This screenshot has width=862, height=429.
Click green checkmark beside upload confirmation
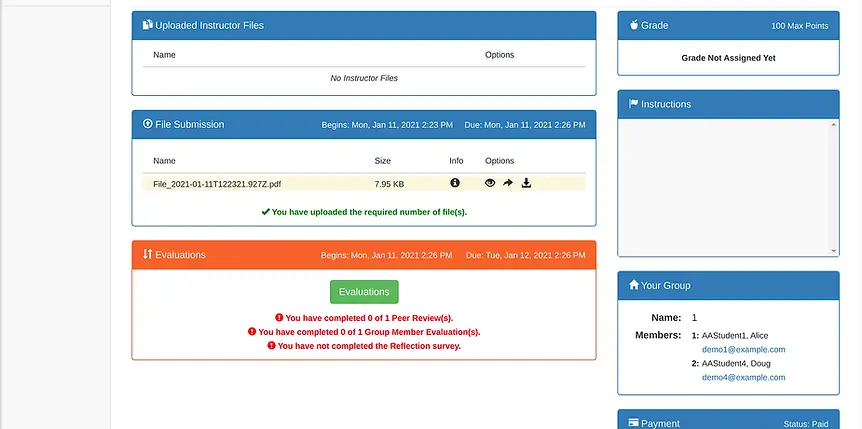coord(266,212)
